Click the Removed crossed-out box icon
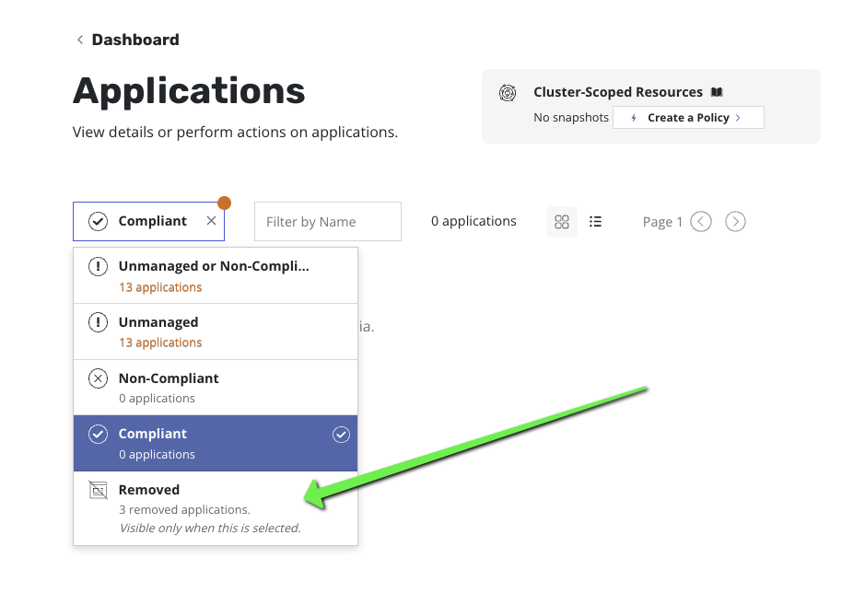Screen dimensions: 853x616 pyautogui.click(x=98, y=491)
